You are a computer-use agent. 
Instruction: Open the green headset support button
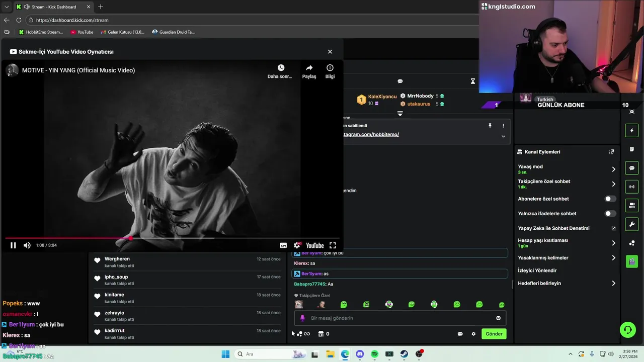[628, 330]
